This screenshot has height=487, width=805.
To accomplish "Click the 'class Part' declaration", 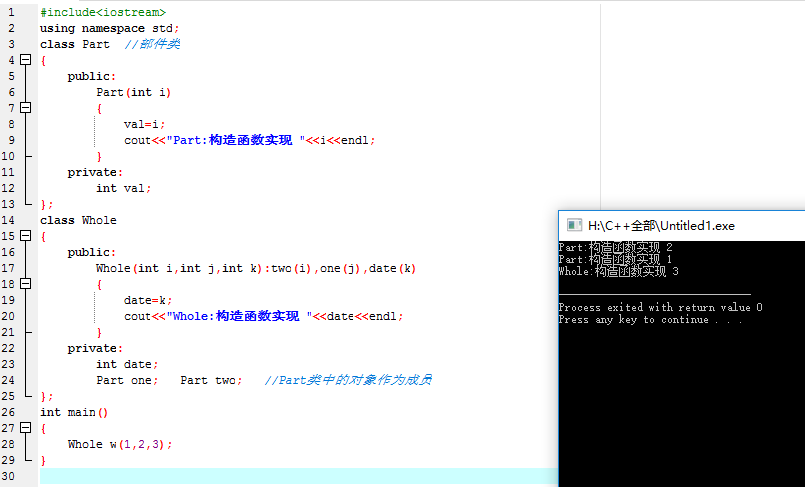I will [x=75, y=44].
